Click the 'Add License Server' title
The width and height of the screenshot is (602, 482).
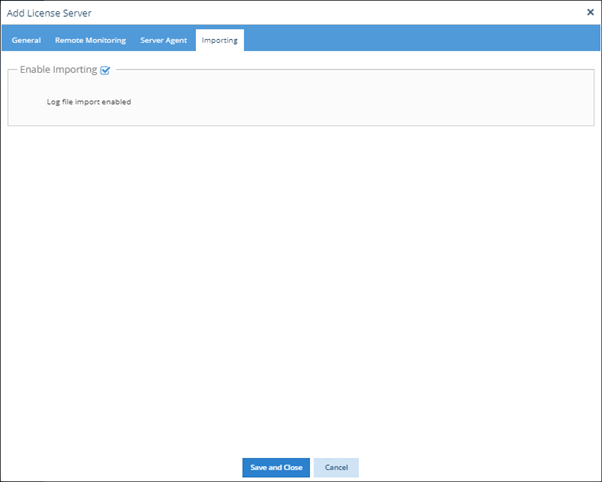coord(49,13)
